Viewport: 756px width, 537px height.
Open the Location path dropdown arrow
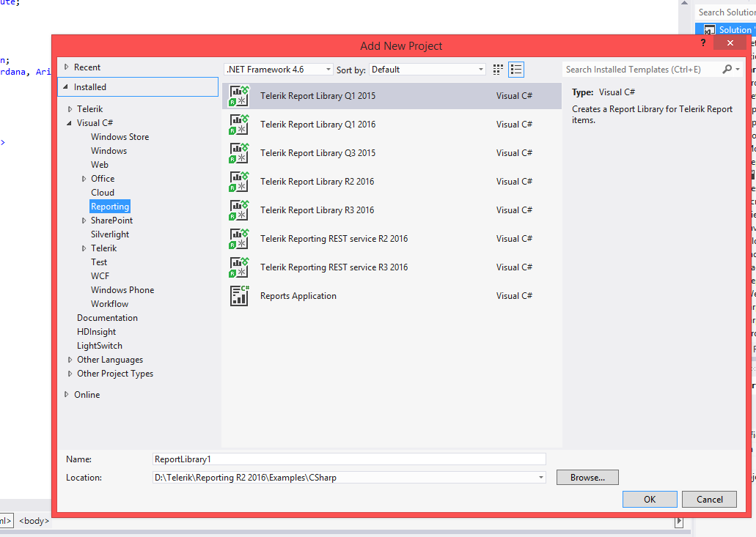[x=541, y=478]
